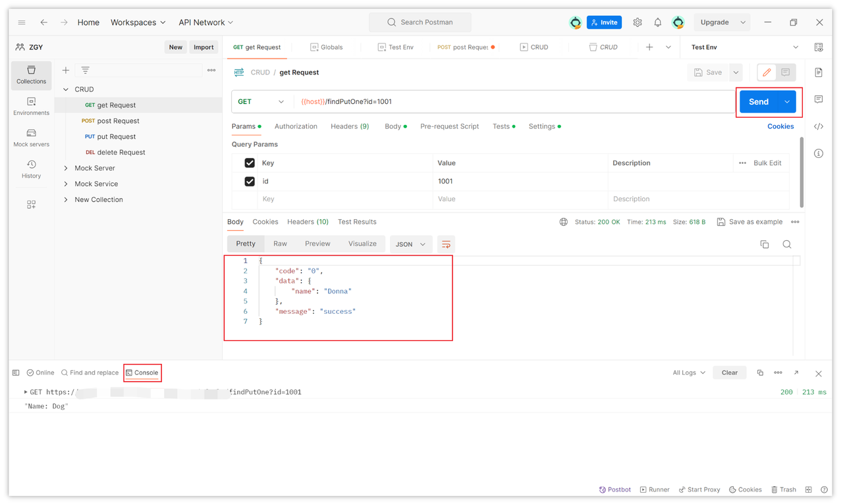Switch to the Headers (9) request tab
This screenshot has width=843, height=504.
point(350,126)
